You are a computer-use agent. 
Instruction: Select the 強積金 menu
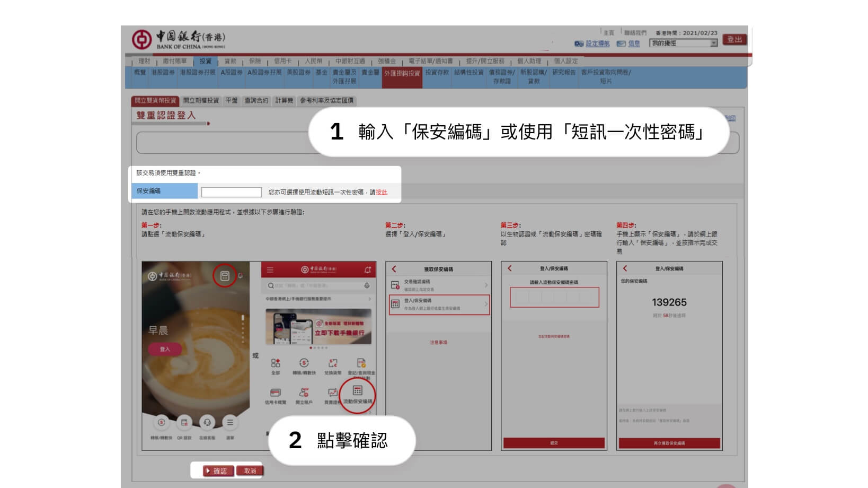[x=387, y=61]
